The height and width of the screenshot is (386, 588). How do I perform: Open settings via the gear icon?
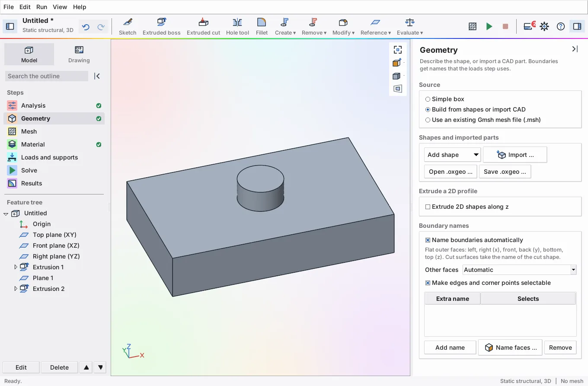point(544,26)
